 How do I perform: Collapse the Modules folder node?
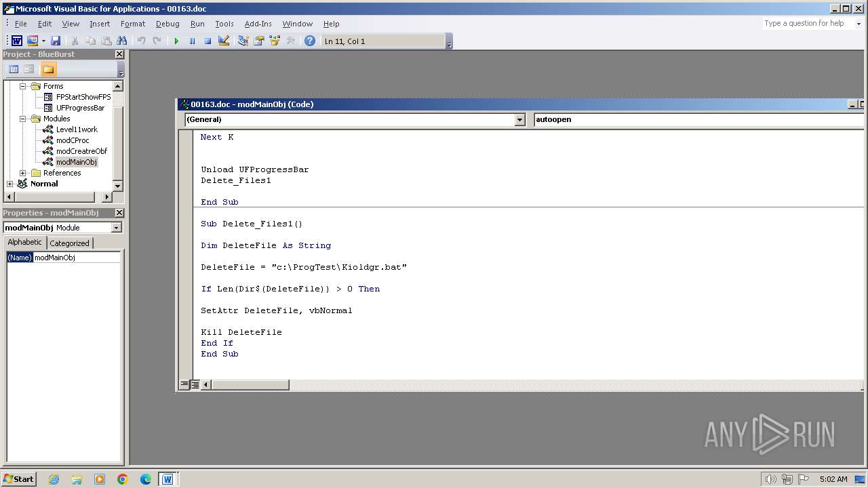22,119
